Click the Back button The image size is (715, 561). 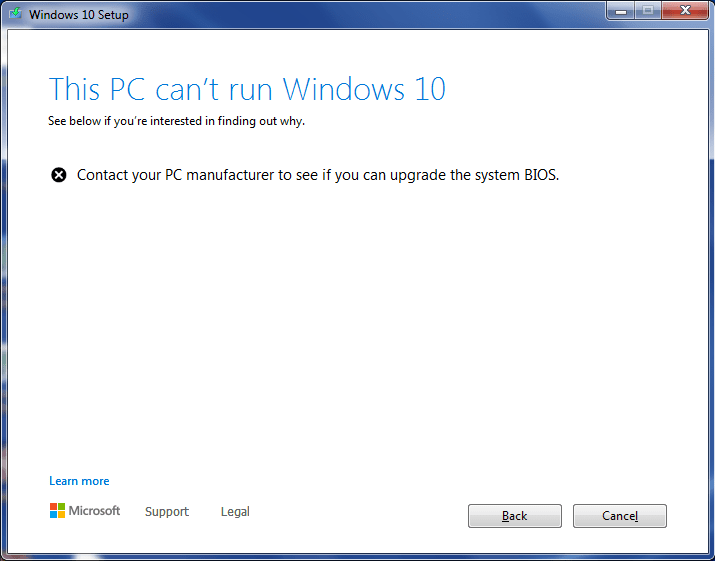tap(514, 516)
